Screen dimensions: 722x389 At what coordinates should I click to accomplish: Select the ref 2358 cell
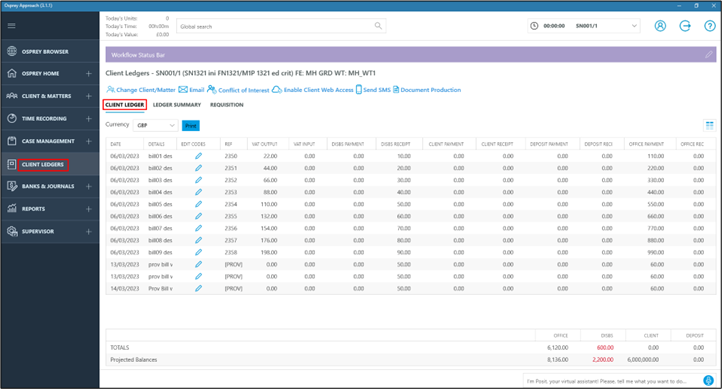[231, 252]
